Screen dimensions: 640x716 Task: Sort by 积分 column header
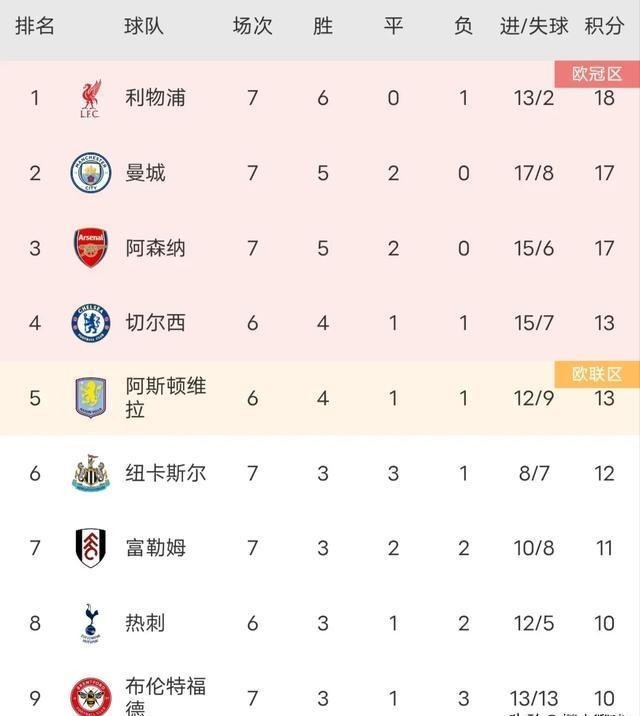click(x=604, y=27)
